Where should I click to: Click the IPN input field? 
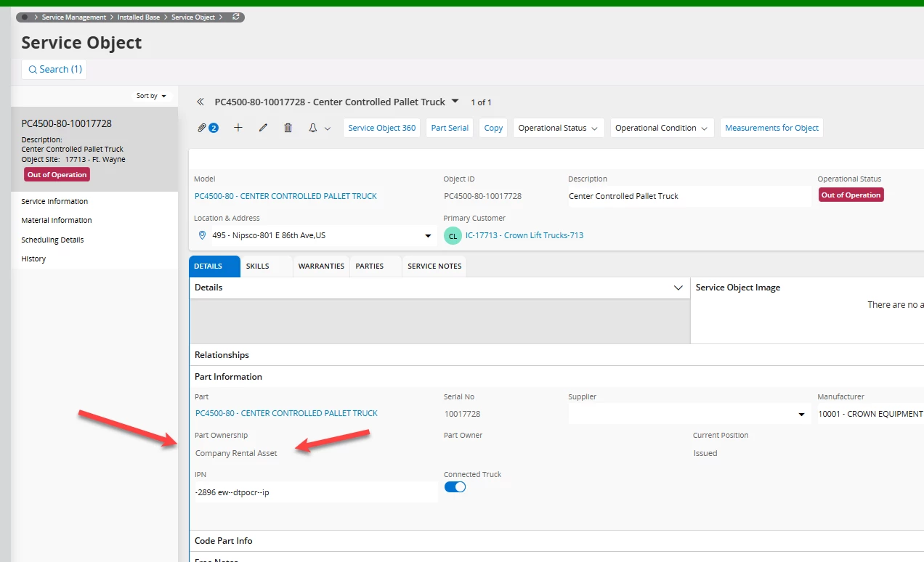tap(316, 492)
